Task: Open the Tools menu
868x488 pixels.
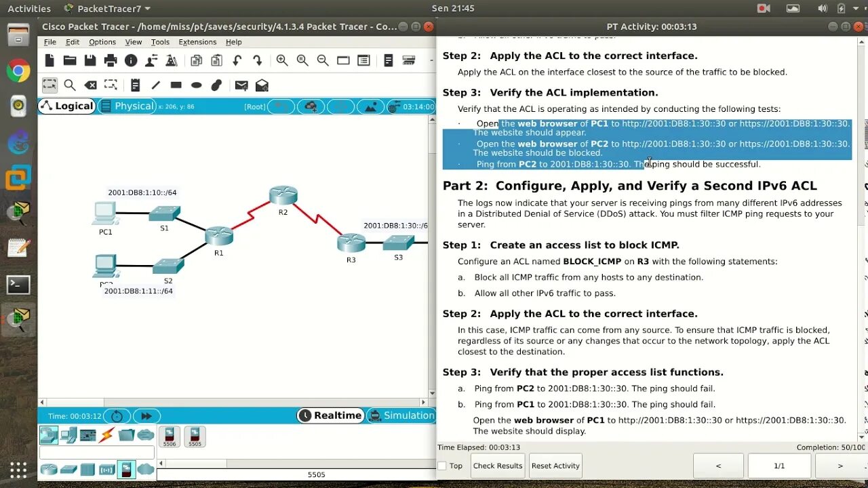Action: pos(160,42)
